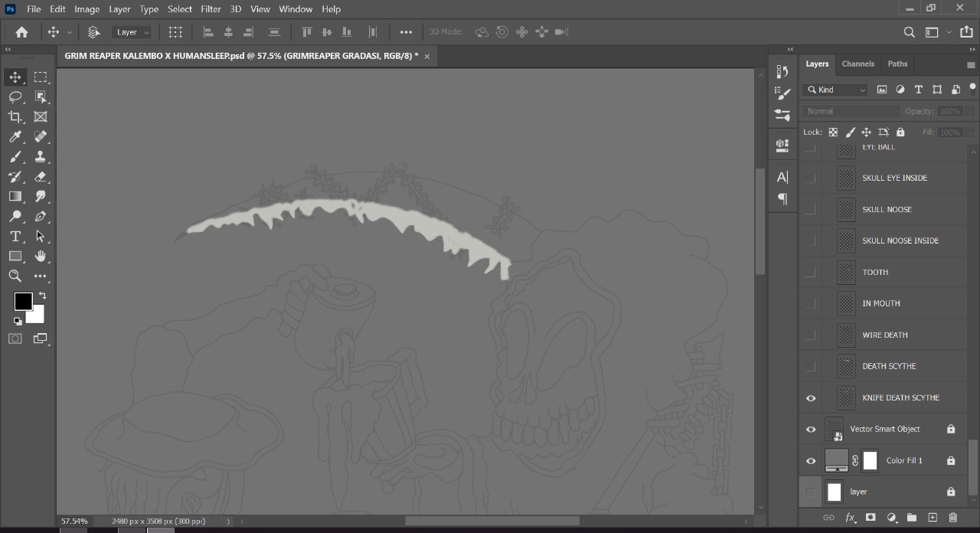980x533 pixels.
Task: Open the Layers panel menu
Action: tap(971, 65)
